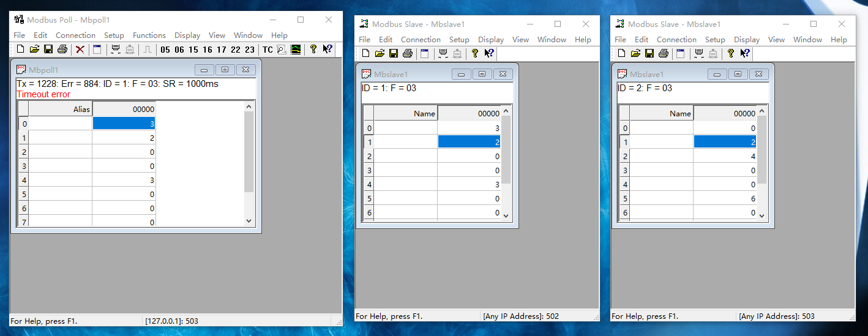Image resolution: width=868 pixels, height=336 pixels.
Task: Click Open file icon in Modbus Poll toolbar
Action: point(34,50)
